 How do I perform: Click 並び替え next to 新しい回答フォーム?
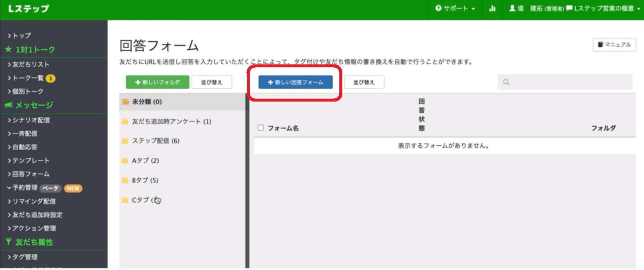point(364,82)
